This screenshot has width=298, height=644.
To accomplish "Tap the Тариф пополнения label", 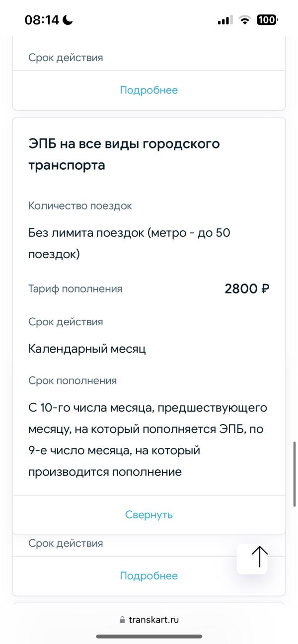I will [x=75, y=288].
